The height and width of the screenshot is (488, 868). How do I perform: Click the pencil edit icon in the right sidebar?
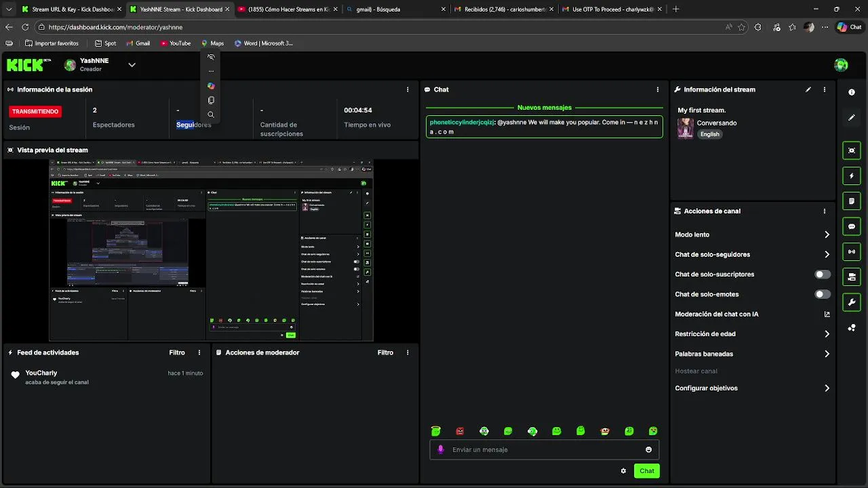tap(852, 117)
